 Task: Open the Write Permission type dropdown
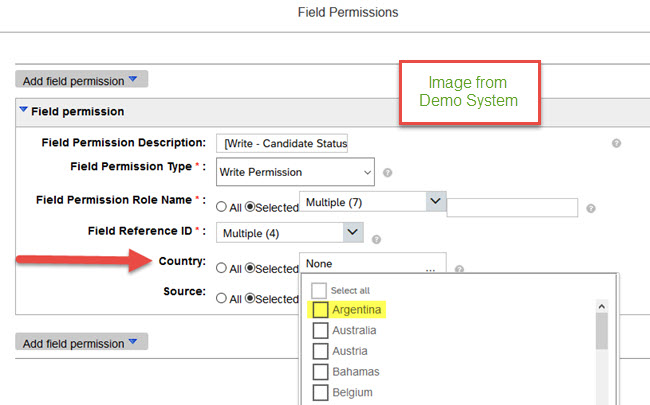295,172
